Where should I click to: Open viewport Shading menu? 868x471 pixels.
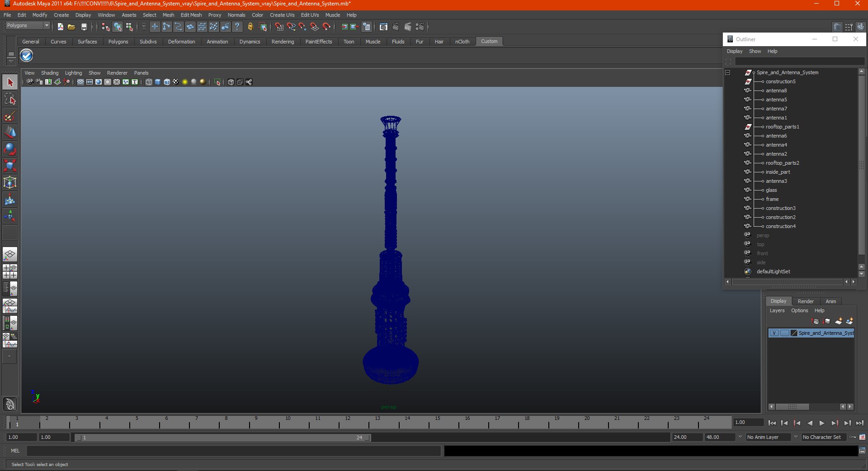(x=50, y=73)
